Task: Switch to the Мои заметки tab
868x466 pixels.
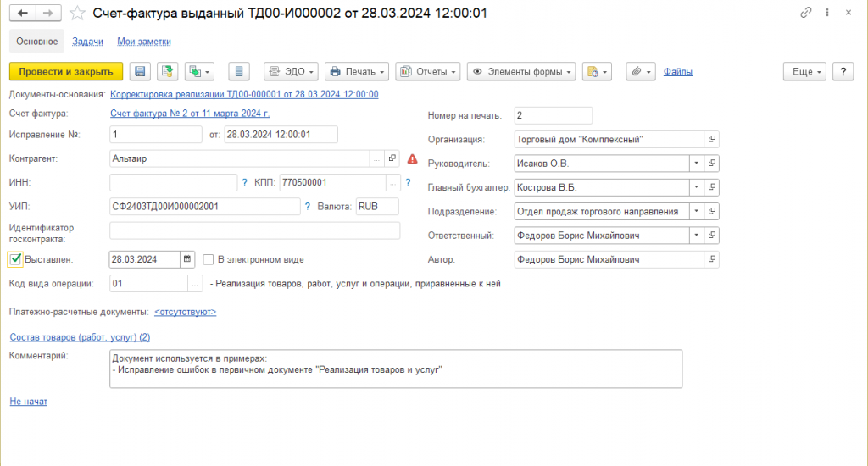Action: click(x=144, y=42)
